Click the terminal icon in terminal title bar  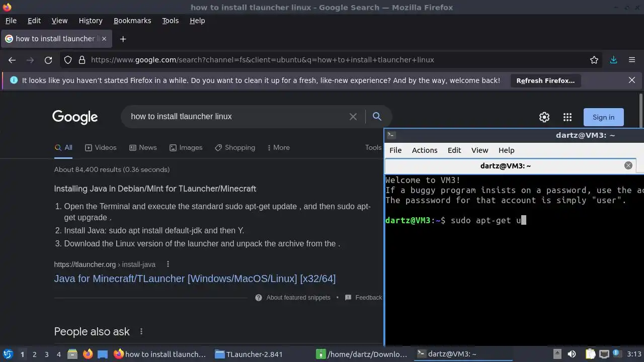pyautogui.click(x=391, y=135)
